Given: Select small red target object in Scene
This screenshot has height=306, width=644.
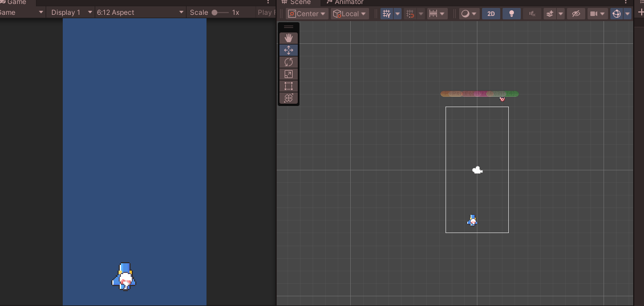Looking at the screenshot, I should point(502,99).
